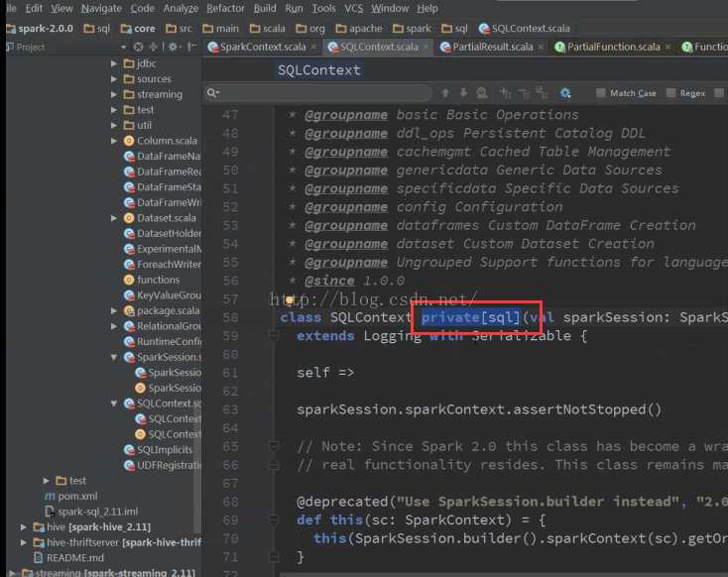Expand Dataset.scala node
Screen dimensions: 728x577
point(114,218)
